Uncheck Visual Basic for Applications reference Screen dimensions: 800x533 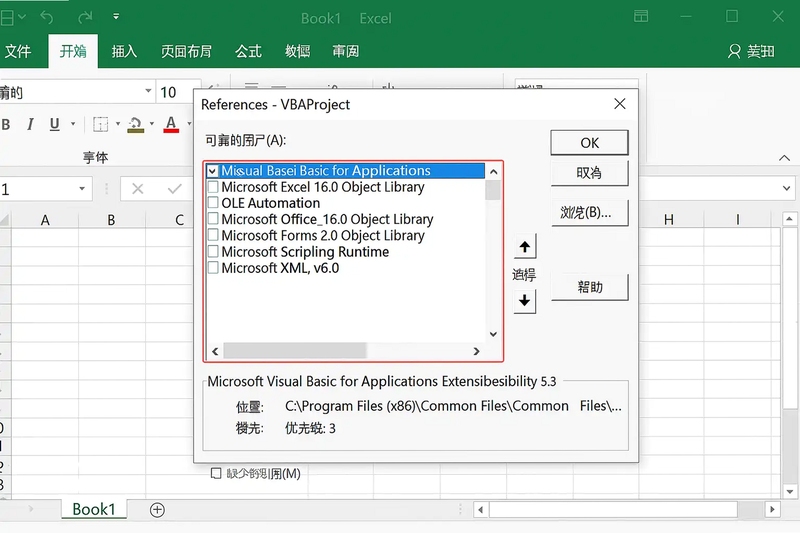tap(213, 171)
